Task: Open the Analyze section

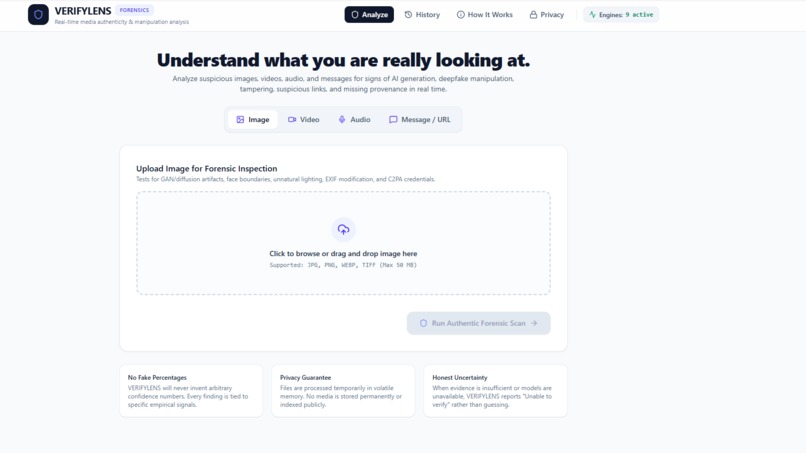Action: pos(369,14)
